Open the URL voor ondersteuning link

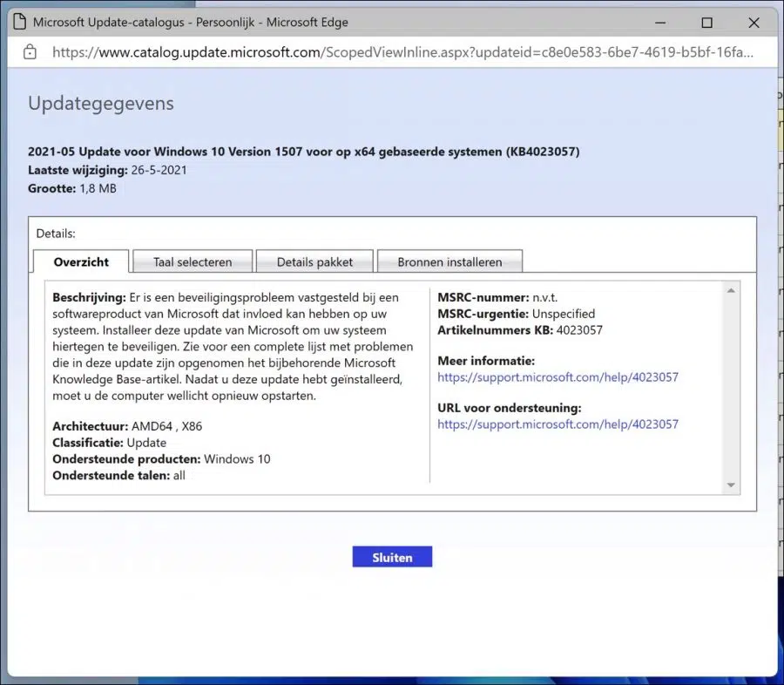(558, 424)
